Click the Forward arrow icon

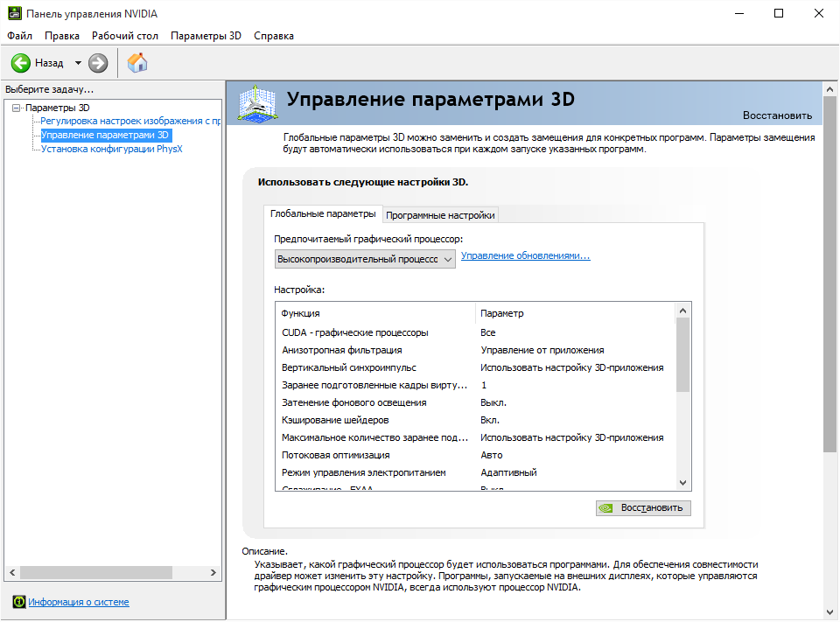click(x=98, y=63)
